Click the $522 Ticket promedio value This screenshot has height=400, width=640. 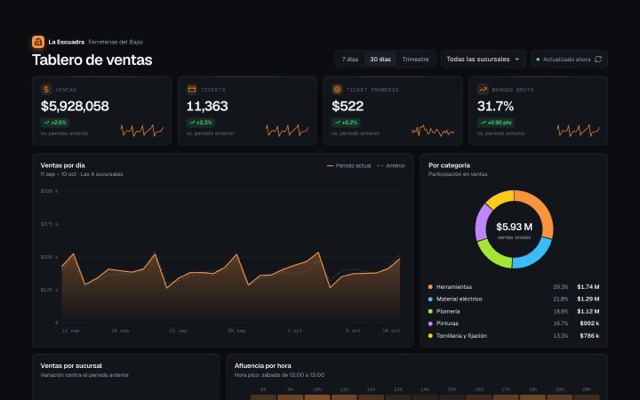coord(348,106)
